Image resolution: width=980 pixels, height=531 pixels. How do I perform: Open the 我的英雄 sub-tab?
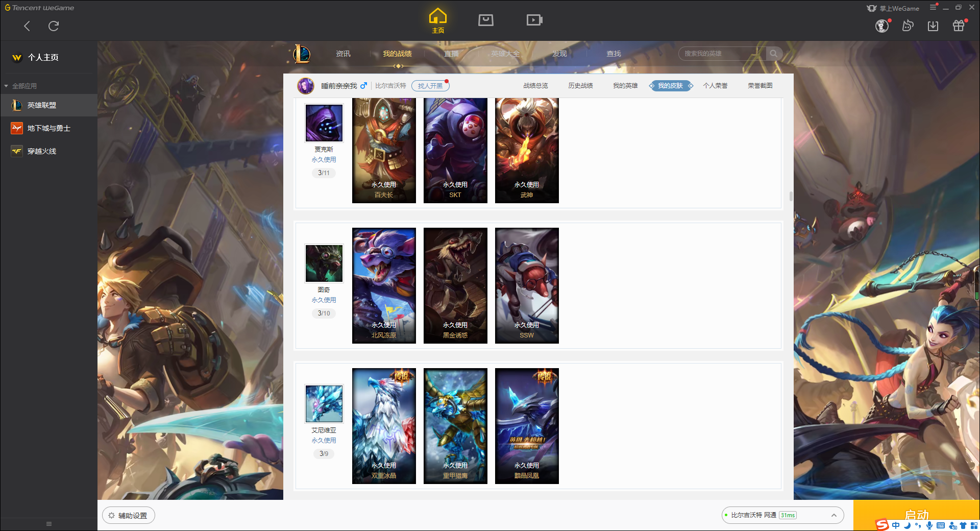(x=625, y=86)
